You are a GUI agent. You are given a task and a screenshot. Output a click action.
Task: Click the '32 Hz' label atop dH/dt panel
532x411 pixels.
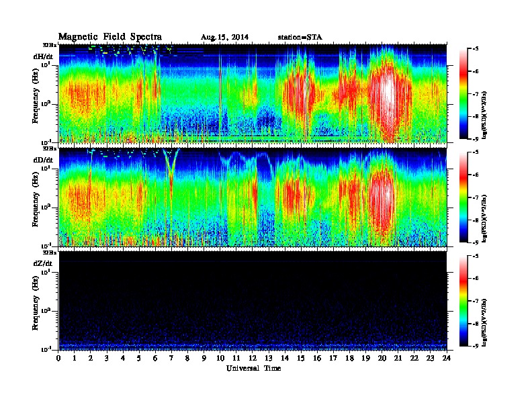[50, 45]
